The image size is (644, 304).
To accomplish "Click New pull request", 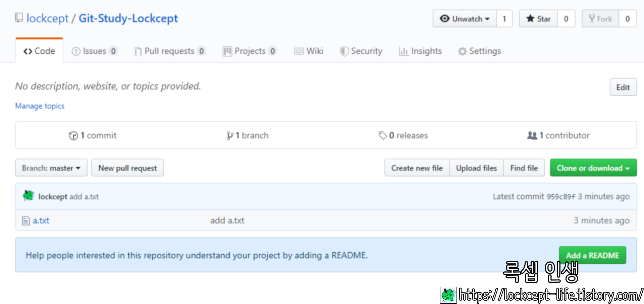I will tap(127, 168).
